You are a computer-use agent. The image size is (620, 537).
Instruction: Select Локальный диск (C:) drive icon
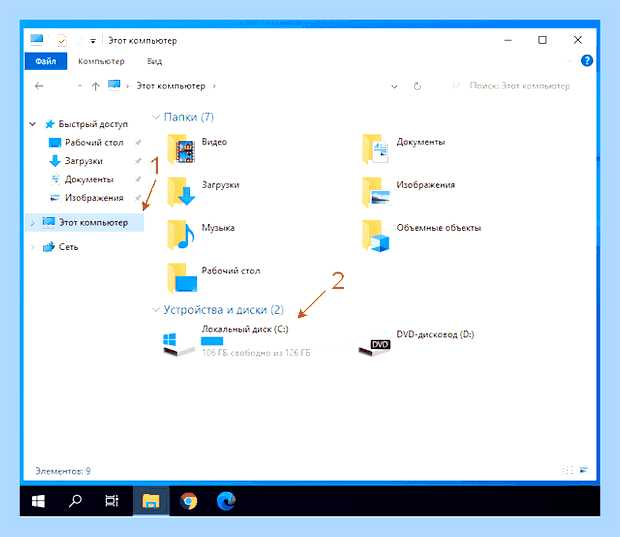tap(179, 344)
